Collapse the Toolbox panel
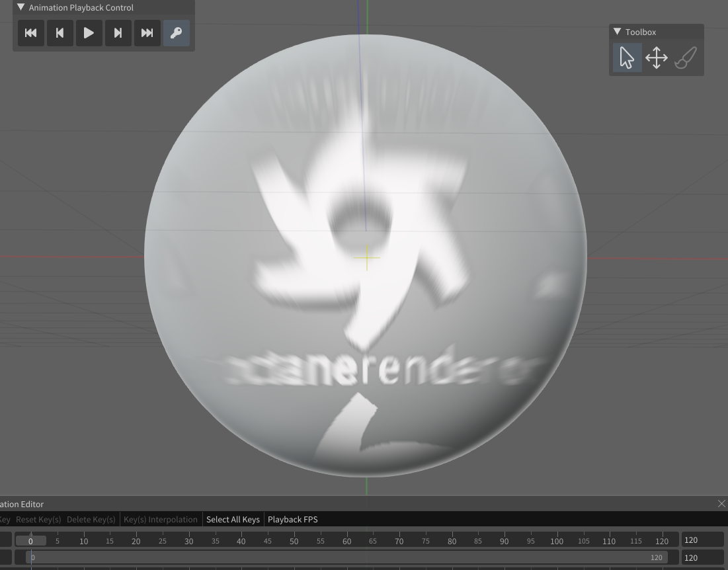728x570 pixels. [x=617, y=32]
